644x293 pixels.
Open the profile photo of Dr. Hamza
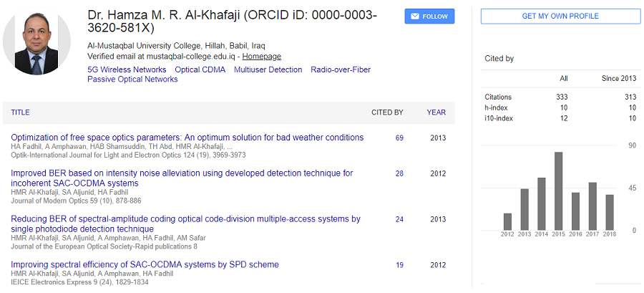pyautogui.click(x=36, y=41)
